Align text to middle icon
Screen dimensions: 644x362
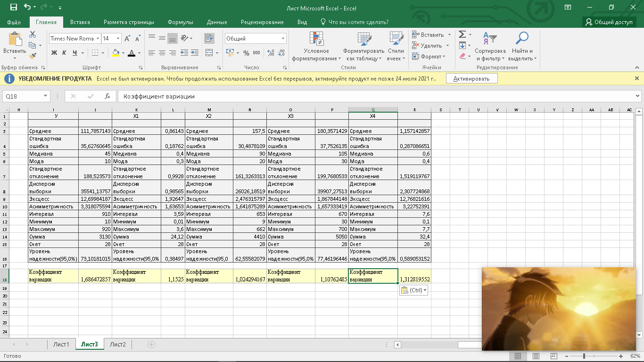[x=162, y=38]
